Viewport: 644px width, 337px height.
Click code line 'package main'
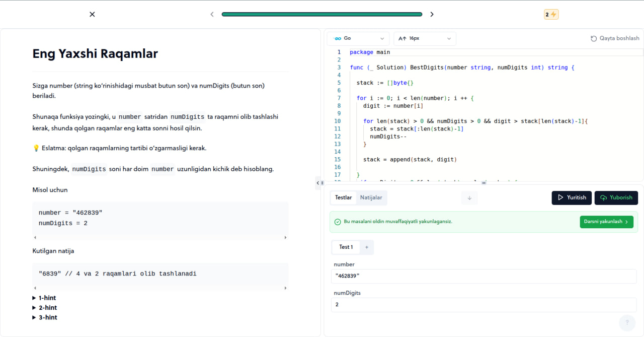(370, 52)
